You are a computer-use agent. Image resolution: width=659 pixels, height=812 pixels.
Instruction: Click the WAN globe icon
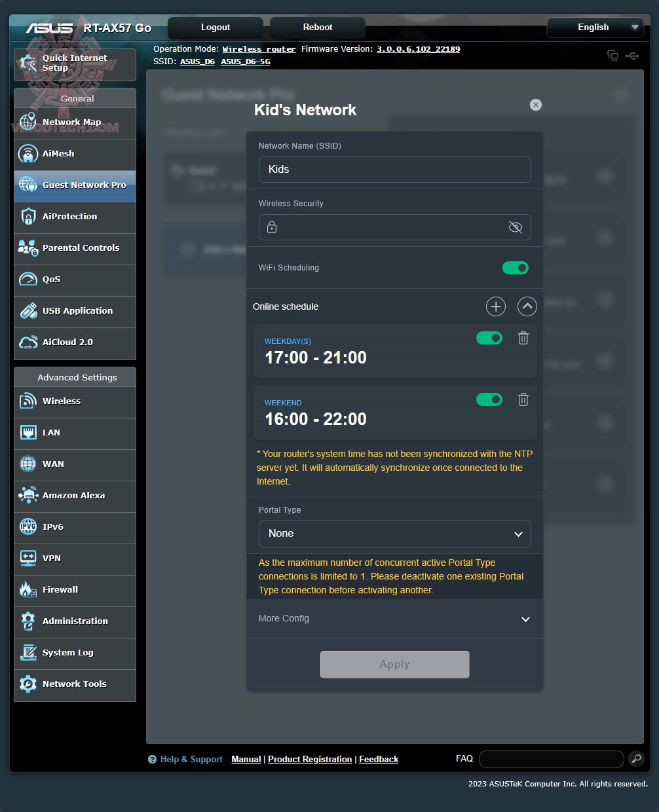[x=28, y=464]
